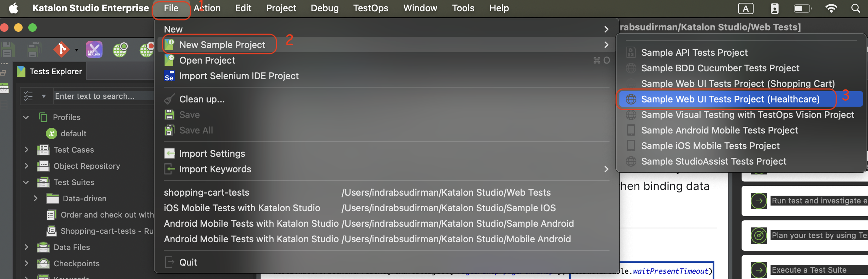This screenshot has height=279, width=868.
Task: Focus the Tests Explorer search field
Action: [x=103, y=96]
